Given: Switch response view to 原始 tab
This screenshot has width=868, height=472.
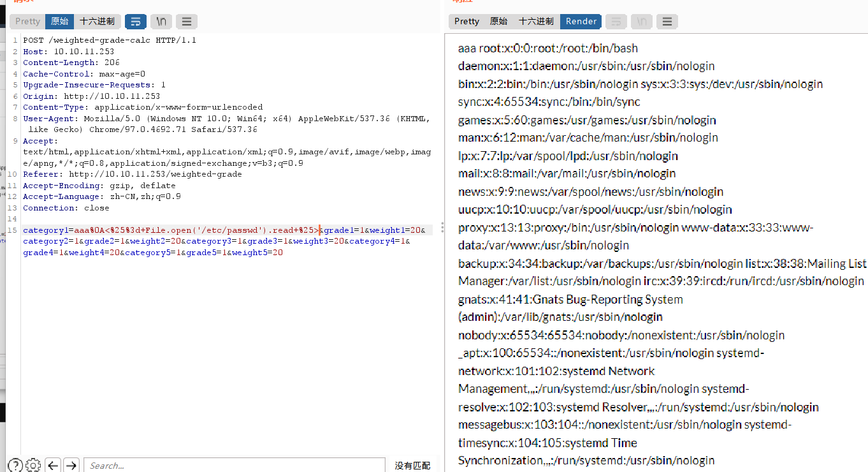Looking at the screenshot, I should pyautogui.click(x=499, y=21).
